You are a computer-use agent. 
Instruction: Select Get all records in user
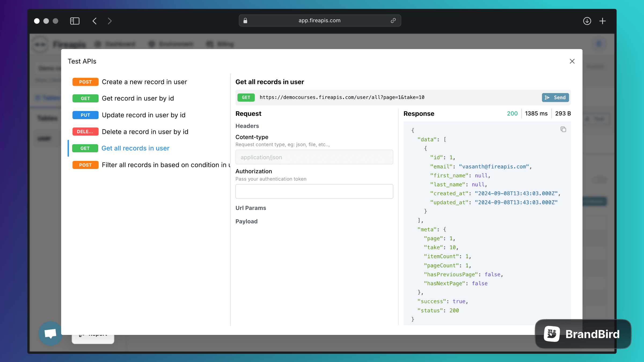tap(121, 148)
